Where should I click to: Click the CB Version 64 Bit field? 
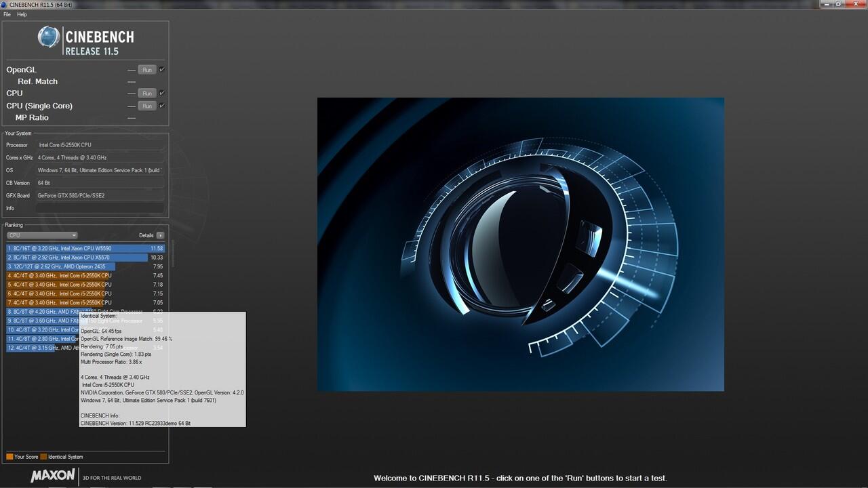(100, 183)
